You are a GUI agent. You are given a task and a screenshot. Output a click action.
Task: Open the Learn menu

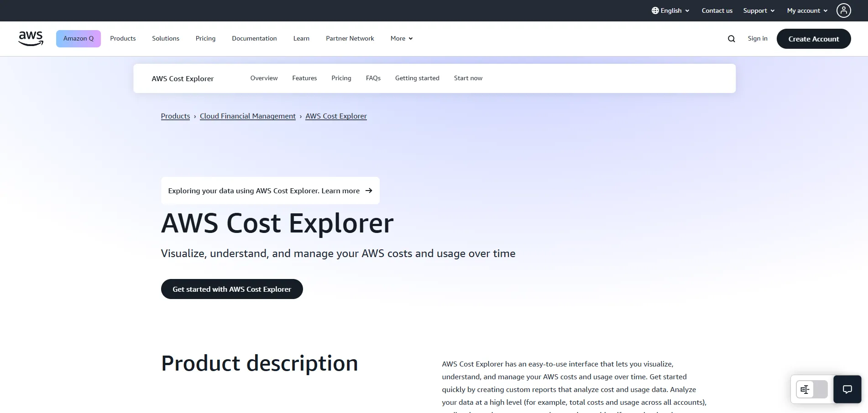point(301,38)
